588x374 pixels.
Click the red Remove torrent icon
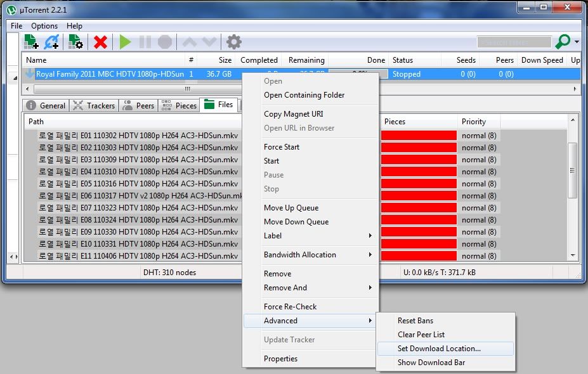point(100,42)
